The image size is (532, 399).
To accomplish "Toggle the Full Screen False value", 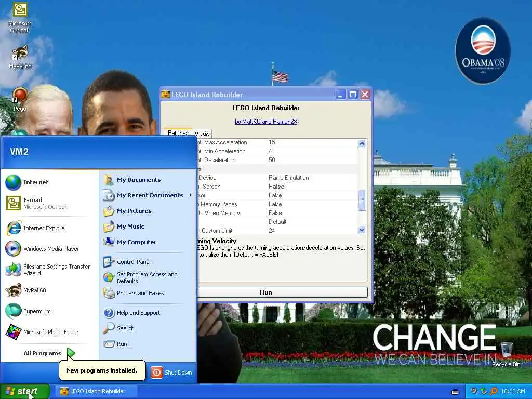I will pyautogui.click(x=276, y=187).
